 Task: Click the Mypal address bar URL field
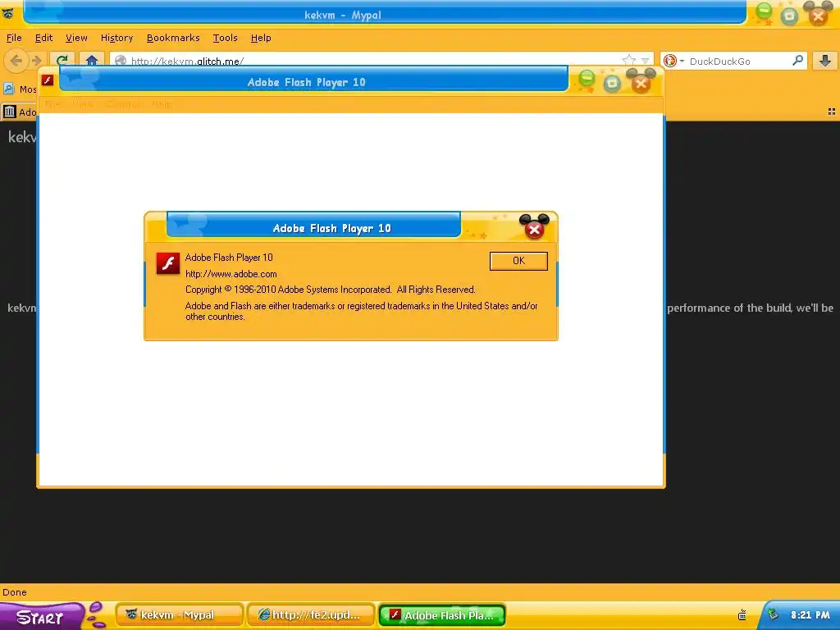375,61
